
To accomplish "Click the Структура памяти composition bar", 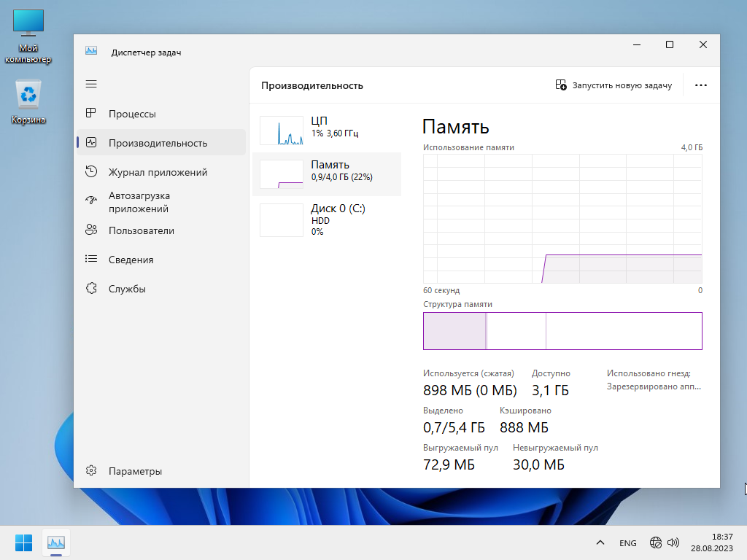I will (562, 331).
